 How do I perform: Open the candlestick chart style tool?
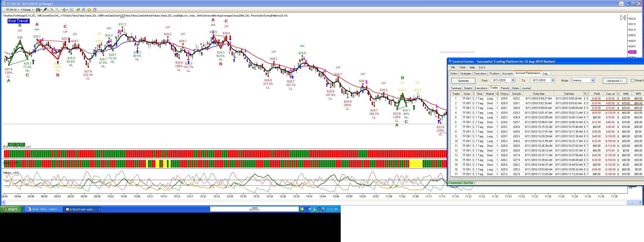pos(39,10)
